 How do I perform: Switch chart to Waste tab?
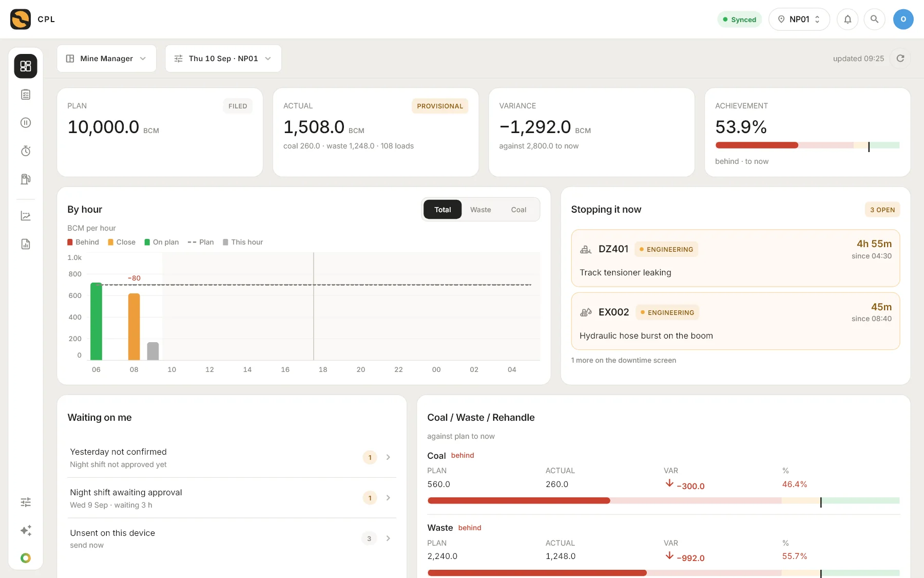click(x=480, y=210)
